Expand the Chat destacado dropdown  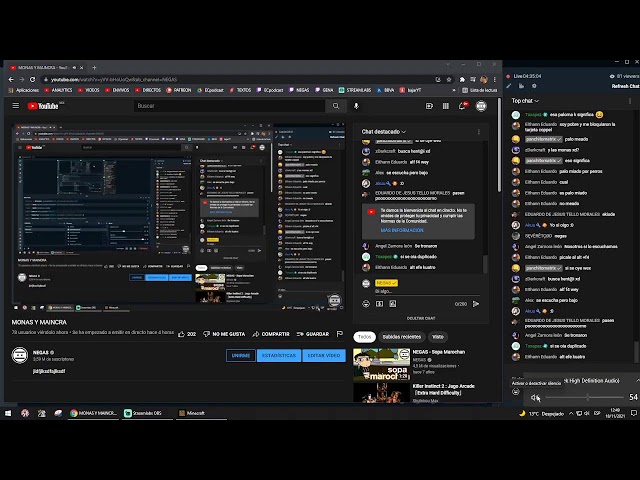click(x=384, y=132)
